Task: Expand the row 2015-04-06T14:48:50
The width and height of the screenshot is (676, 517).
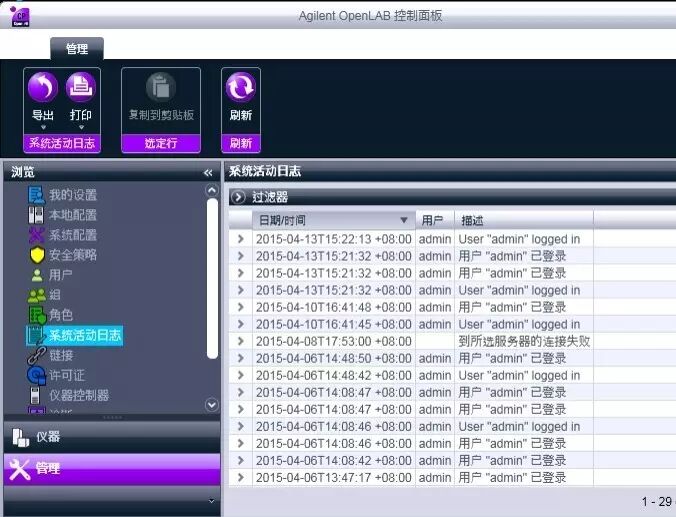Action: tap(241, 358)
